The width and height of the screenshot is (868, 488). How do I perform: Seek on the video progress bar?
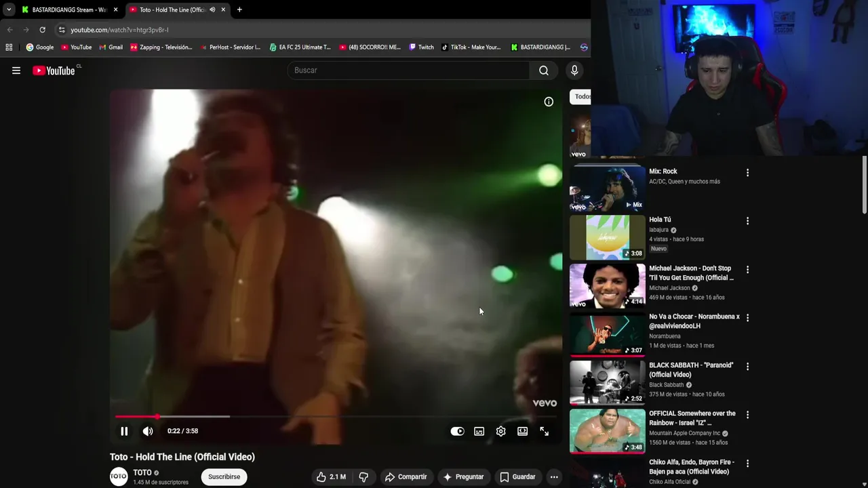pyautogui.click(x=336, y=416)
